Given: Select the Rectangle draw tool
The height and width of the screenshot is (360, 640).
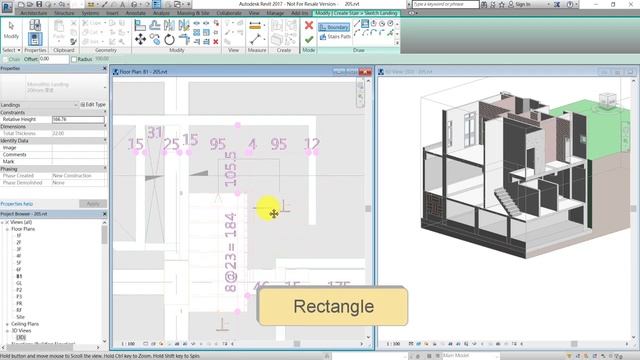Looking at the screenshot, I should click(x=365, y=24).
